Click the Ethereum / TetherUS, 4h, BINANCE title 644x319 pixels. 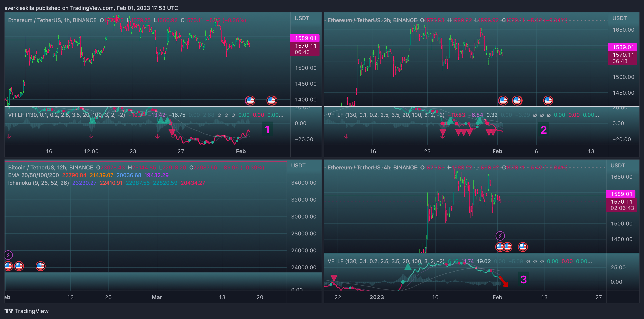pos(372,167)
